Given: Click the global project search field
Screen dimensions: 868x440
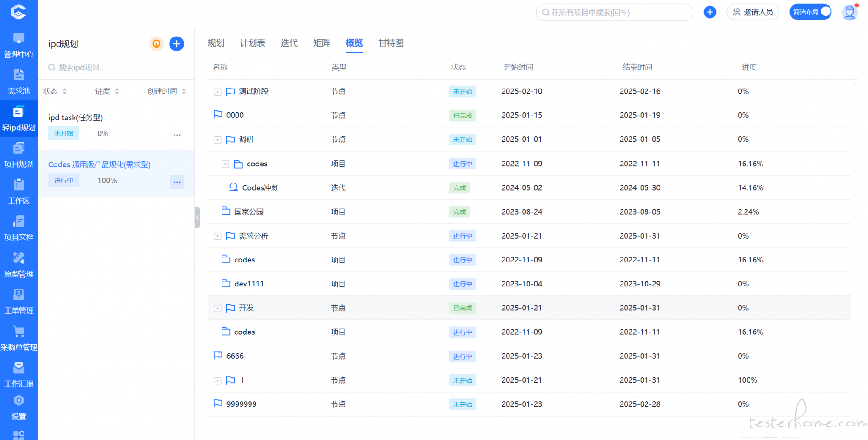Looking at the screenshot, I should [615, 12].
